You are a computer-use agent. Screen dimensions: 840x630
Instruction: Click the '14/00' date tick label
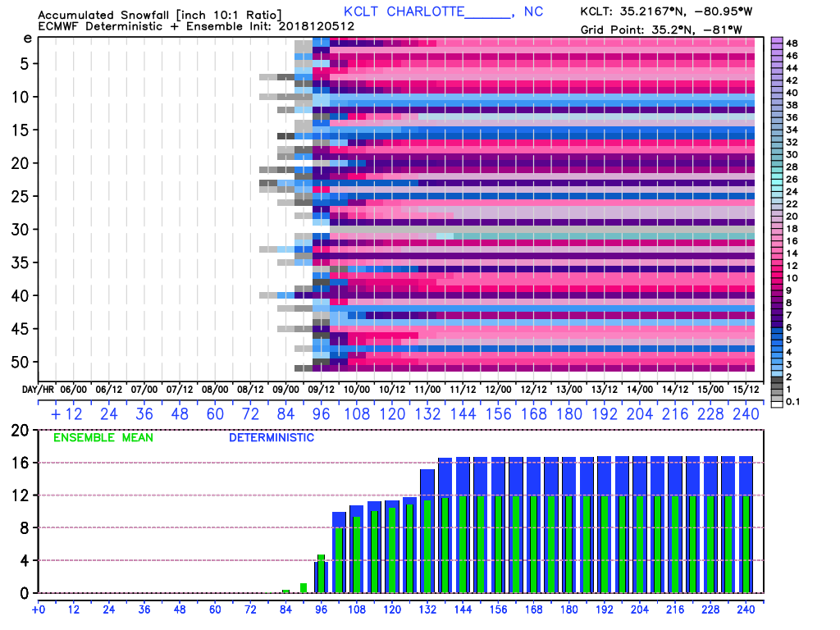[640, 390]
